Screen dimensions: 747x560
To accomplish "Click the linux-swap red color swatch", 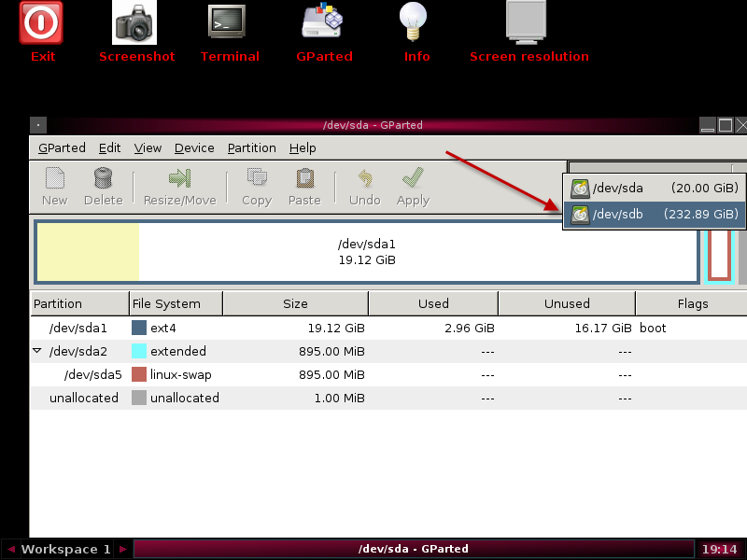I will tap(138, 374).
